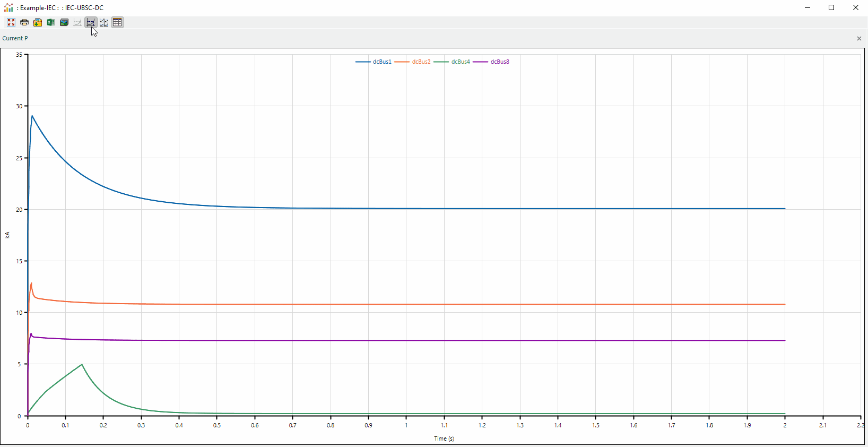This screenshot has height=447, width=868.
Task: Click the printer icon to print plot
Action: click(24, 22)
